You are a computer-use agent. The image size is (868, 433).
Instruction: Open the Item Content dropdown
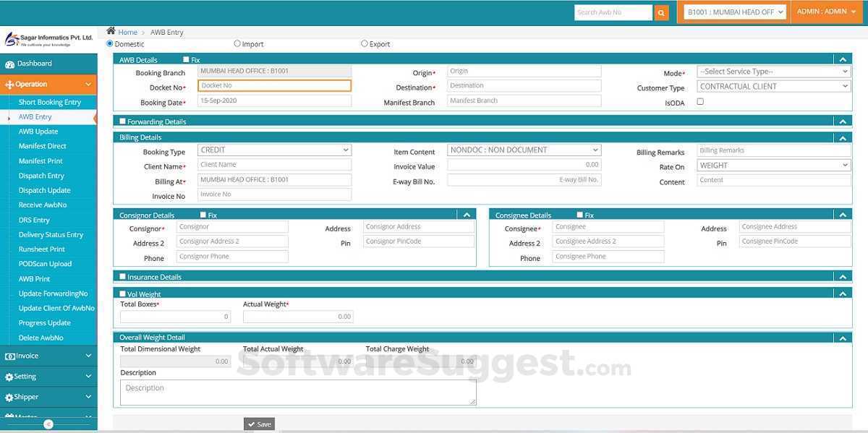point(524,150)
